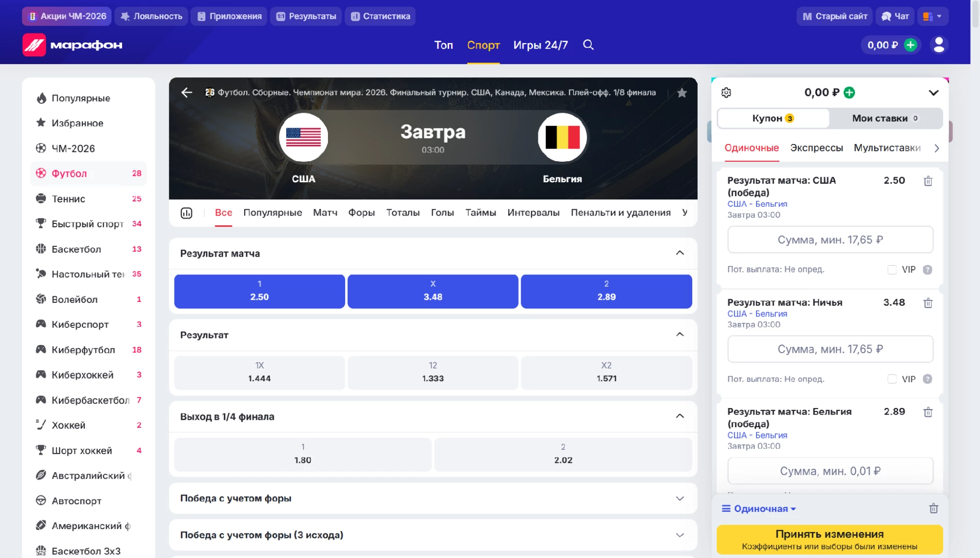
Task: Select Баскетбол in sidebar
Action: tap(88, 249)
